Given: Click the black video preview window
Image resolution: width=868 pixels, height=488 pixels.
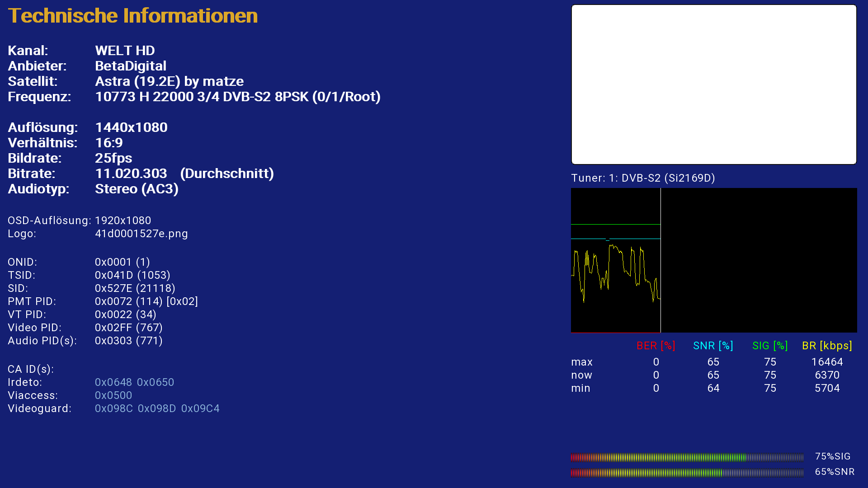Looking at the screenshot, I should pos(714,84).
